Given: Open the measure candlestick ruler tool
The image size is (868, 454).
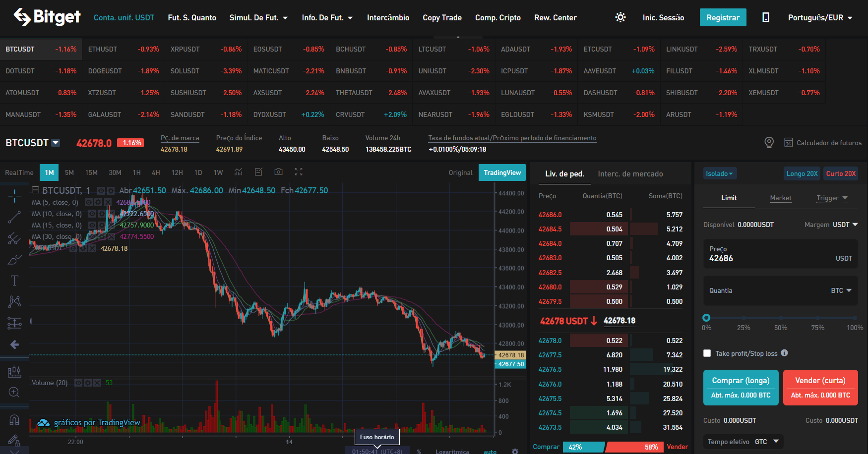Looking at the screenshot, I should (x=14, y=371).
